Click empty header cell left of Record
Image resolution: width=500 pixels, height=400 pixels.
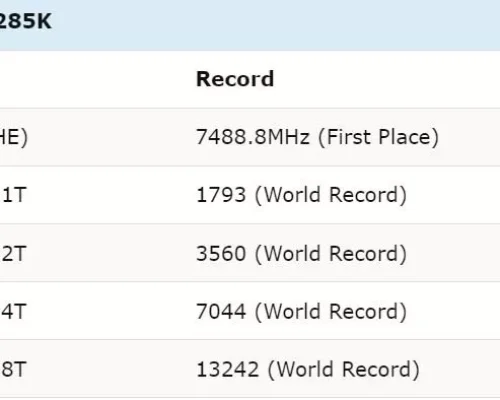coord(95,79)
